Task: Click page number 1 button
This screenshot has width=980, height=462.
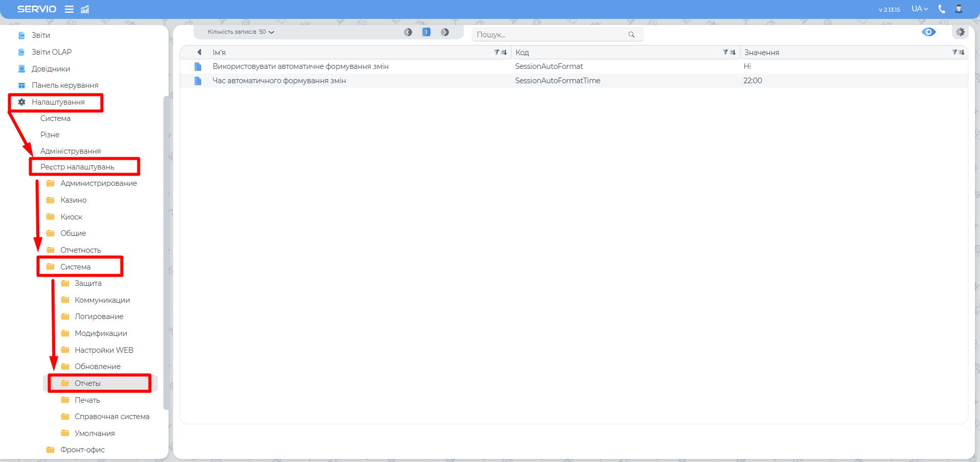Action: pos(426,32)
